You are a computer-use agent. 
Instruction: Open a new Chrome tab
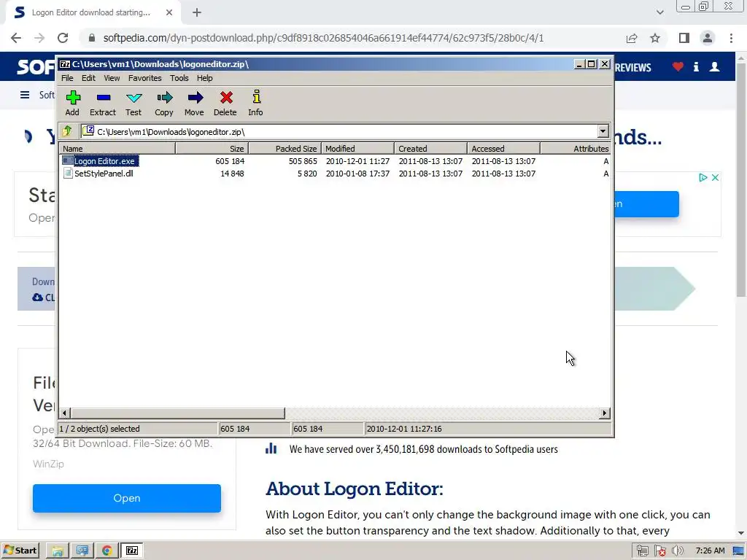point(197,13)
